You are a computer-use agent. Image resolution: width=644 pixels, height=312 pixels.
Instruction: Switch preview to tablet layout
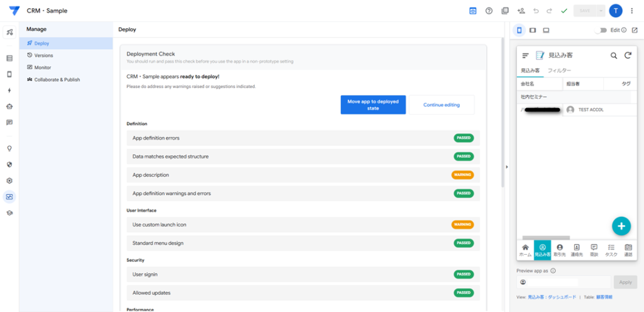[533, 30]
